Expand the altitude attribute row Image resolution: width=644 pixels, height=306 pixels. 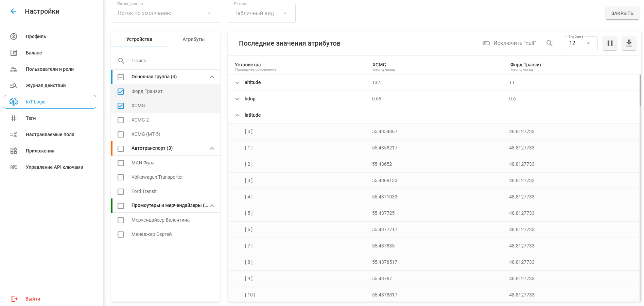pos(237,83)
